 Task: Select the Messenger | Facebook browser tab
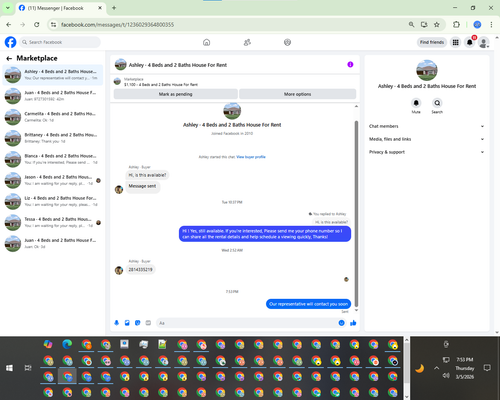tap(61, 8)
